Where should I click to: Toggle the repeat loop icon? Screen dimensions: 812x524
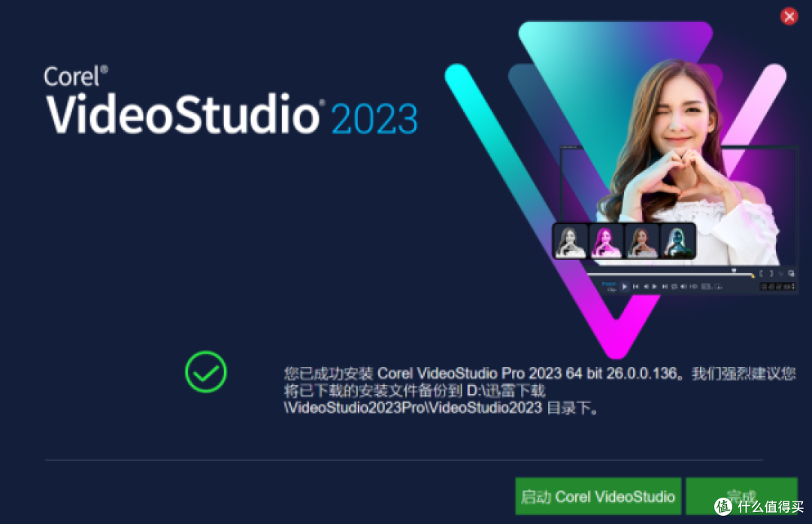[674, 286]
